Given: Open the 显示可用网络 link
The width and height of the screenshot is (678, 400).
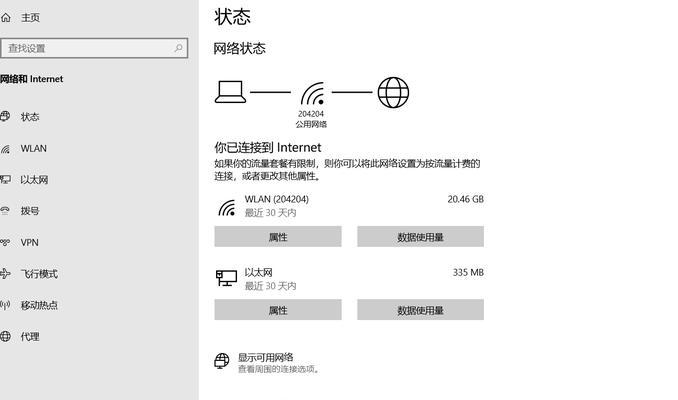Looking at the screenshot, I should point(265,358).
